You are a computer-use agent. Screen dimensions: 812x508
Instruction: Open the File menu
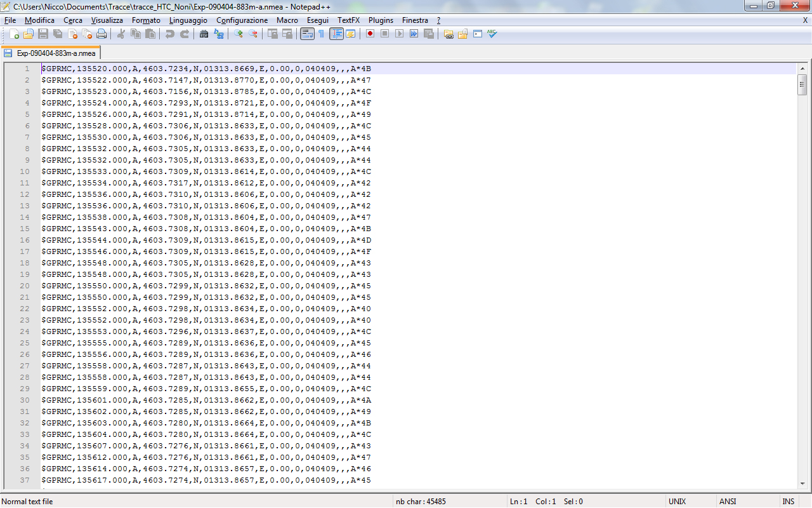pyautogui.click(x=10, y=20)
